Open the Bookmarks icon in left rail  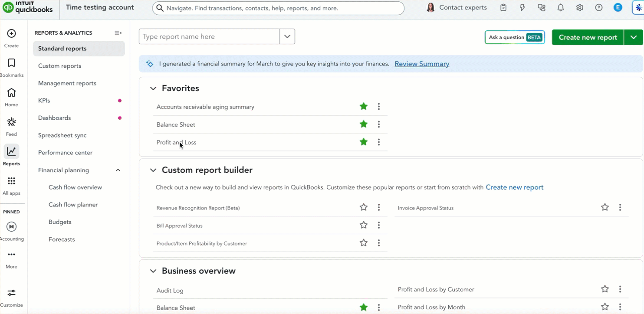coord(11,63)
